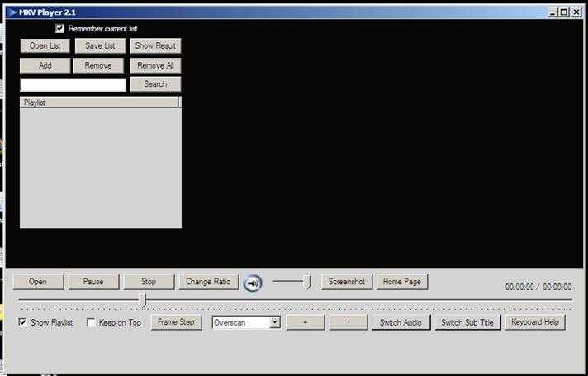Viewport: 588px width, 376px height.
Task: Open the Home Page
Action: [x=402, y=282]
